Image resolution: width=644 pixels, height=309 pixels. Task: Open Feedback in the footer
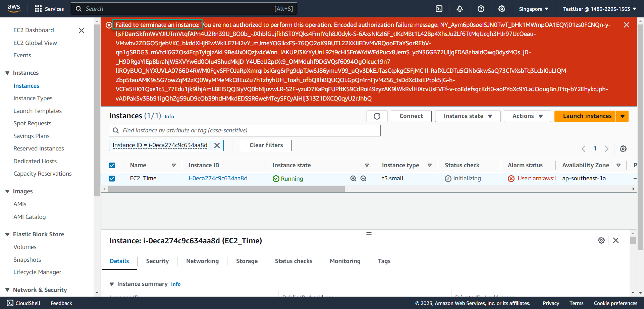61,303
